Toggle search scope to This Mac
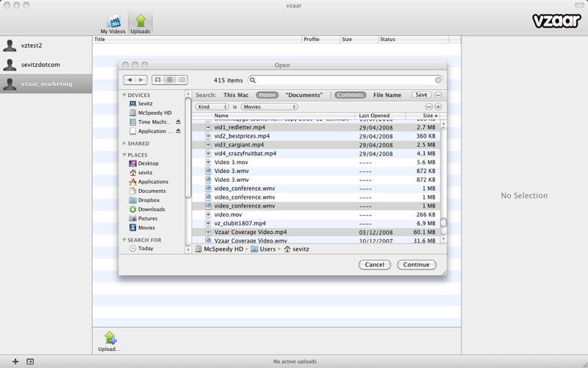Image resolution: width=588 pixels, height=368 pixels. click(x=235, y=95)
